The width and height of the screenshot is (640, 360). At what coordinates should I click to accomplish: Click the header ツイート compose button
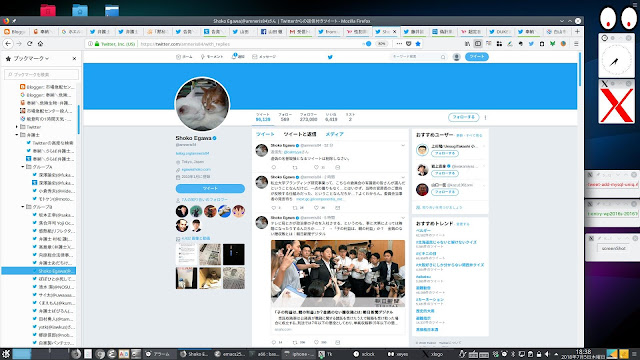[477, 57]
